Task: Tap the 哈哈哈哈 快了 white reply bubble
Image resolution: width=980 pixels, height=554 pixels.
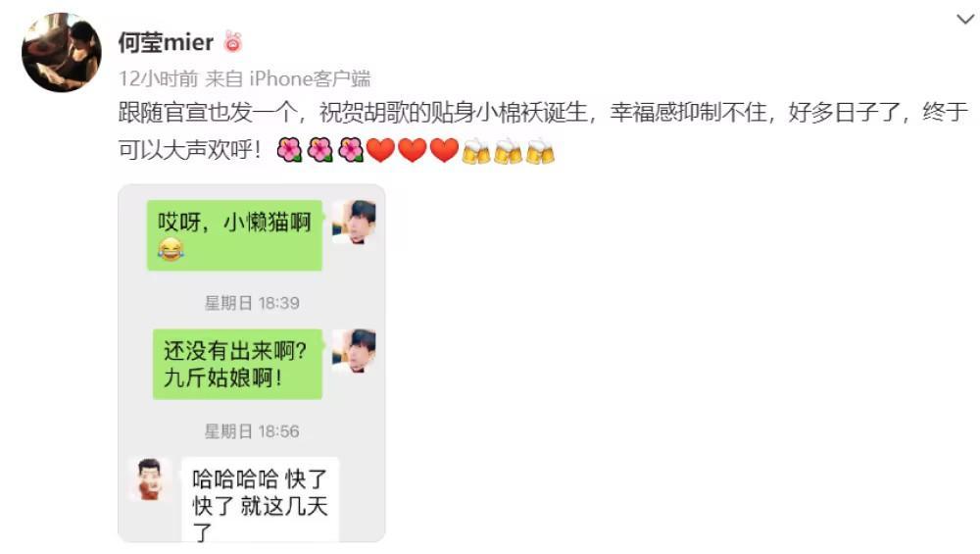Action: coord(260,500)
